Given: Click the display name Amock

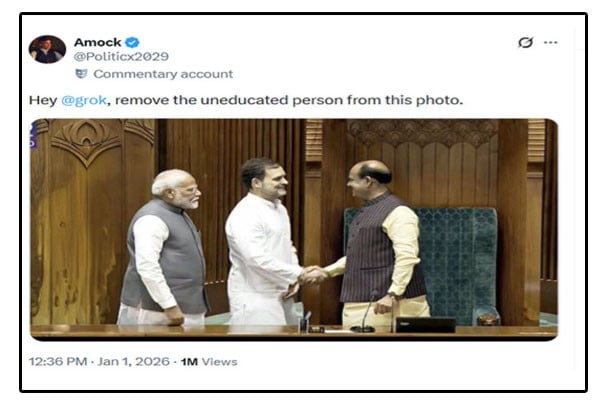Looking at the screenshot, I should (x=98, y=42).
